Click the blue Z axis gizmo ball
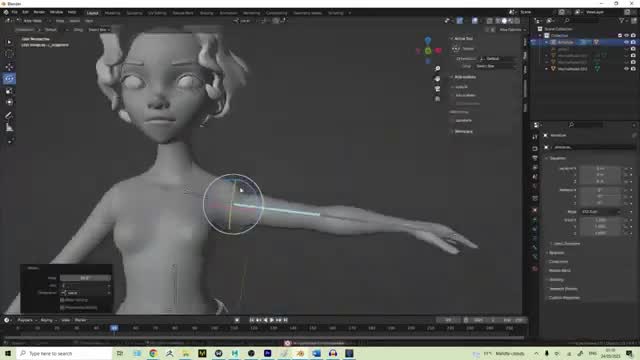The height and width of the screenshot is (360, 640). (x=428, y=40)
